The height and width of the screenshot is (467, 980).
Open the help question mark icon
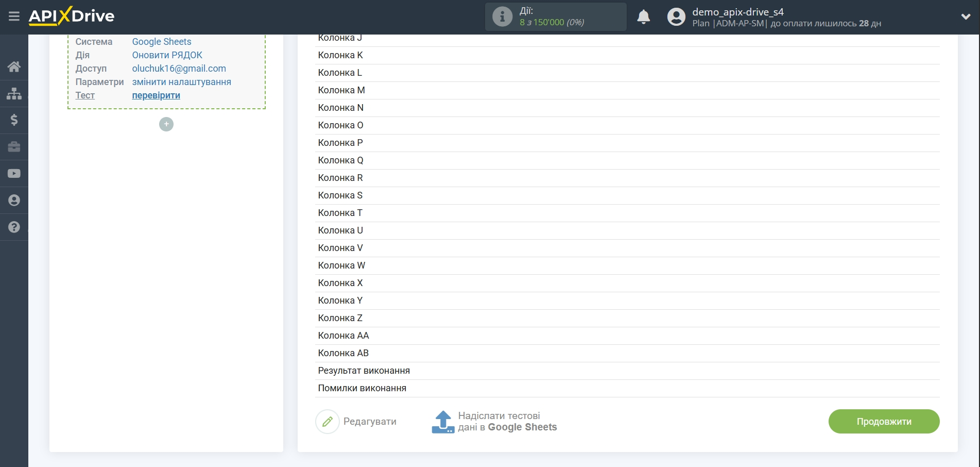[x=14, y=227]
